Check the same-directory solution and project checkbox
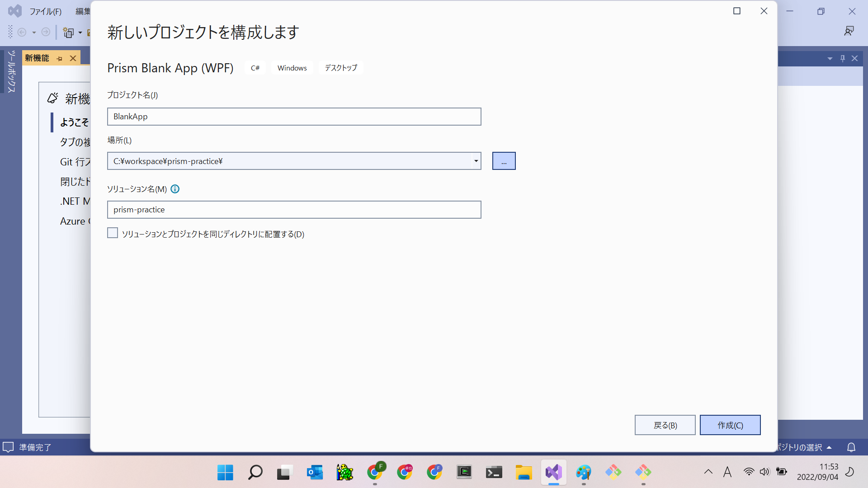868x488 pixels. click(x=113, y=233)
